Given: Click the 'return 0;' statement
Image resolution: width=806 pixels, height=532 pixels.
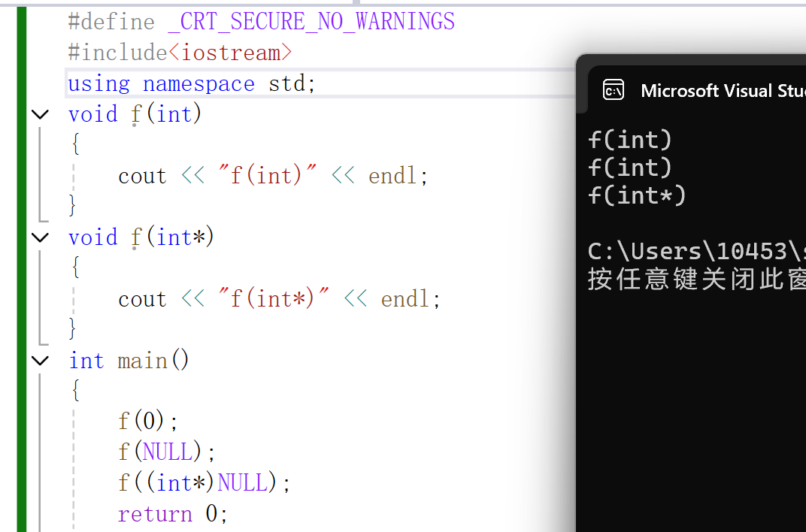Looking at the screenshot, I should (173, 513).
